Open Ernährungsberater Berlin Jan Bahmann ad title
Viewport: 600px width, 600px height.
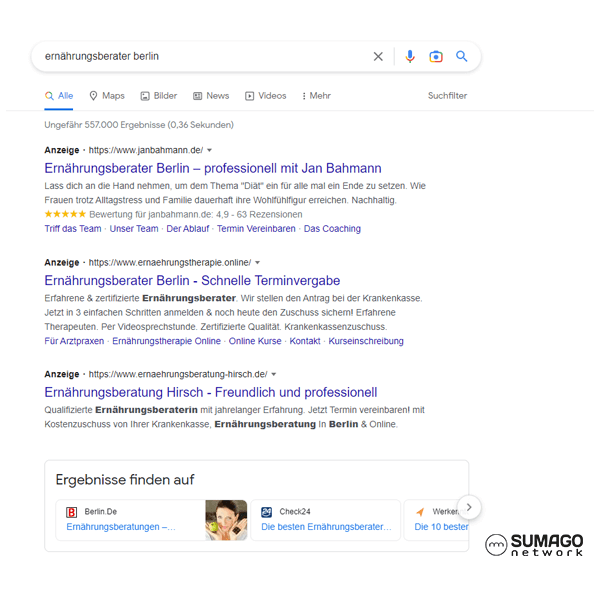pos(213,168)
